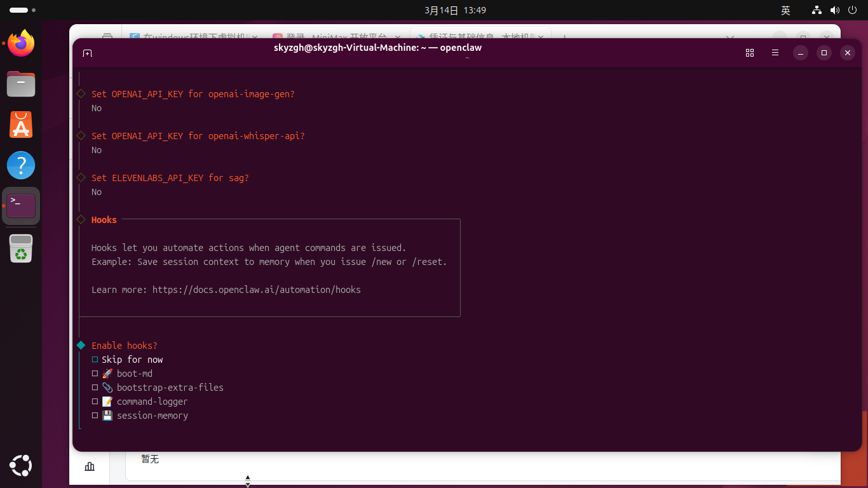Show applications with Ubuntu logo button

click(21, 466)
